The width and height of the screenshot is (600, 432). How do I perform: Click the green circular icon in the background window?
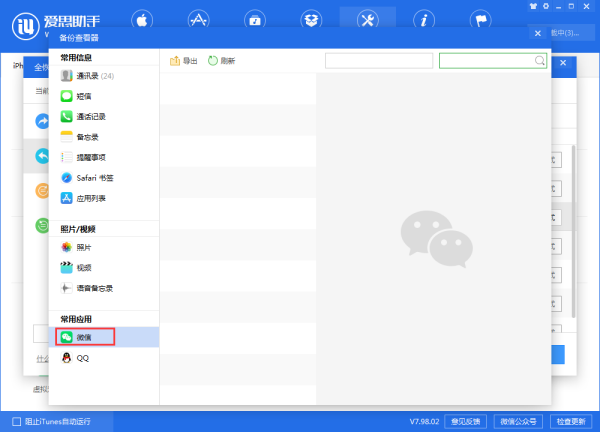pos(42,225)
